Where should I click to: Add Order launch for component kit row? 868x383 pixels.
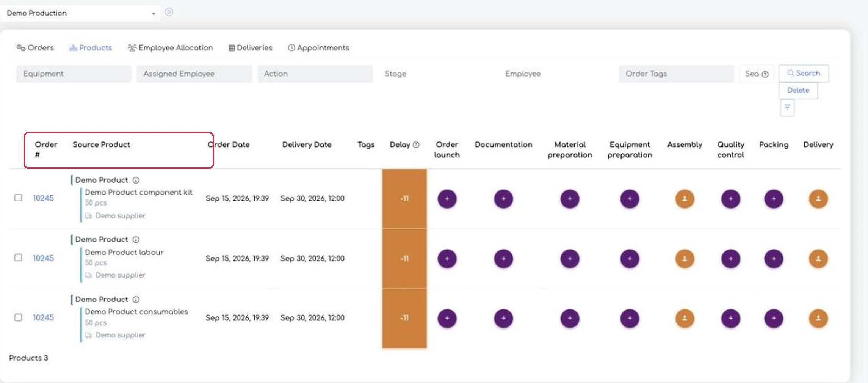447,199
